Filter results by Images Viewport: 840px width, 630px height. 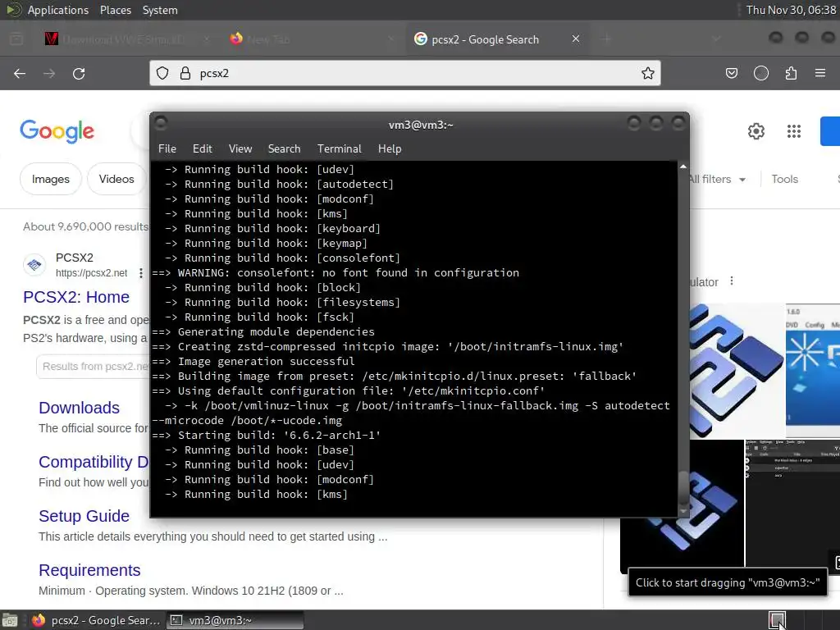pos(50,179)
